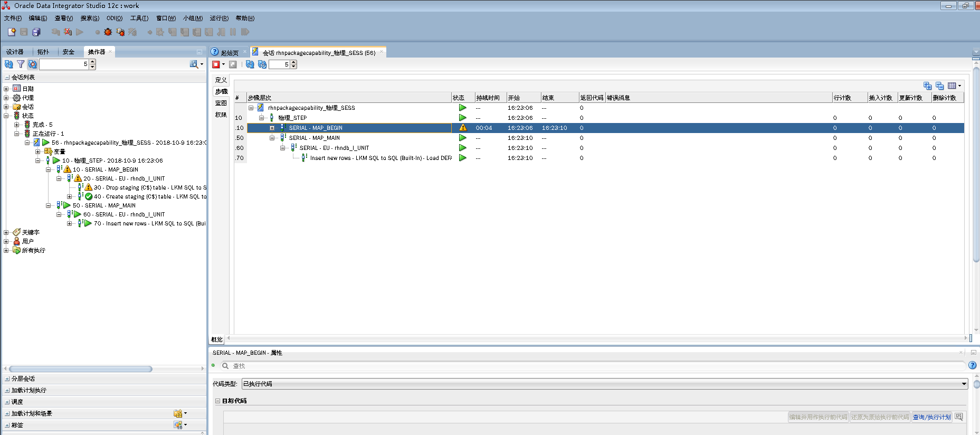Open dropdown arrow beside operator search icon
This screenshot has width=980, height=435.
tap(202, 64)
